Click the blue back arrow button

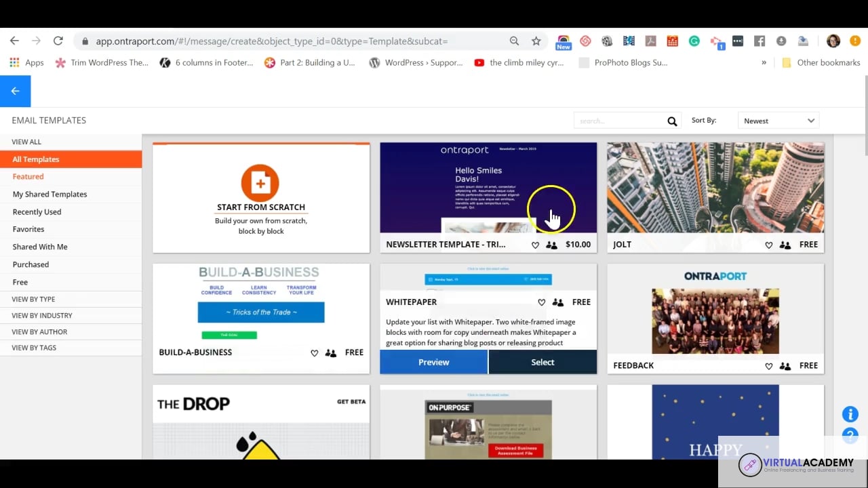click(x=15, y=91)
